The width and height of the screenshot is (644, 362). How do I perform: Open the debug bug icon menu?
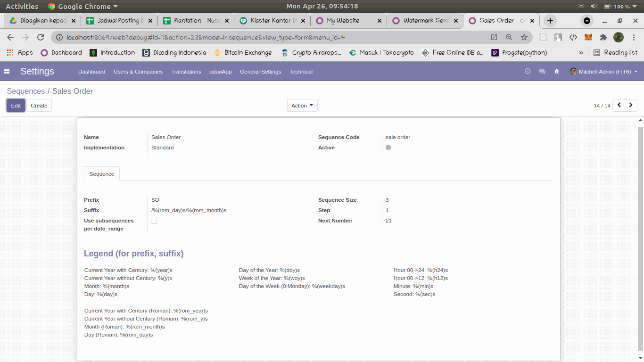[x=557, y=72]
